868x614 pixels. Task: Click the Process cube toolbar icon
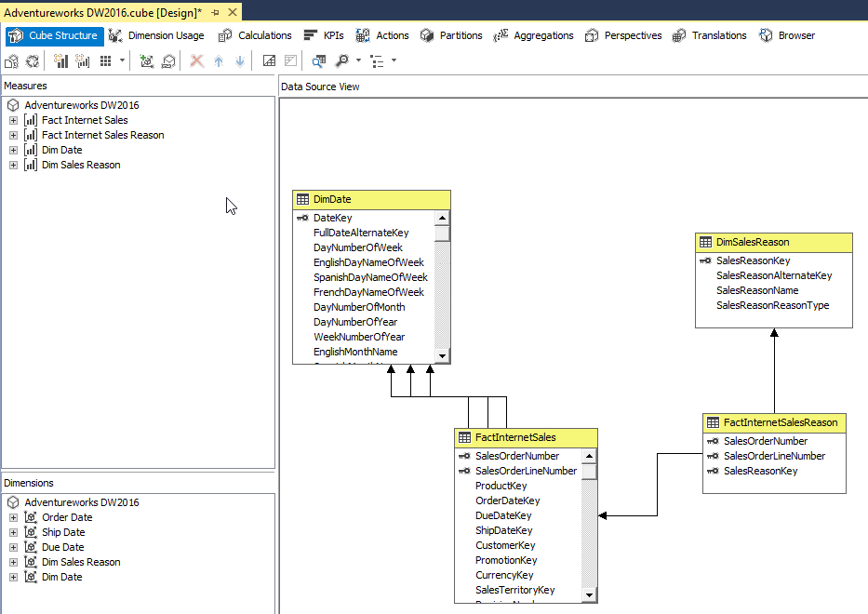(11, 60)
